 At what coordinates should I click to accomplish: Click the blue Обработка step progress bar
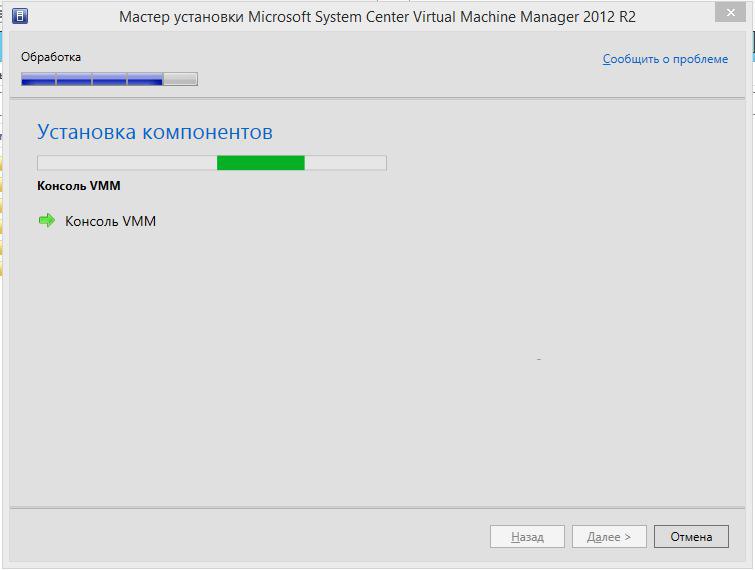109,79
